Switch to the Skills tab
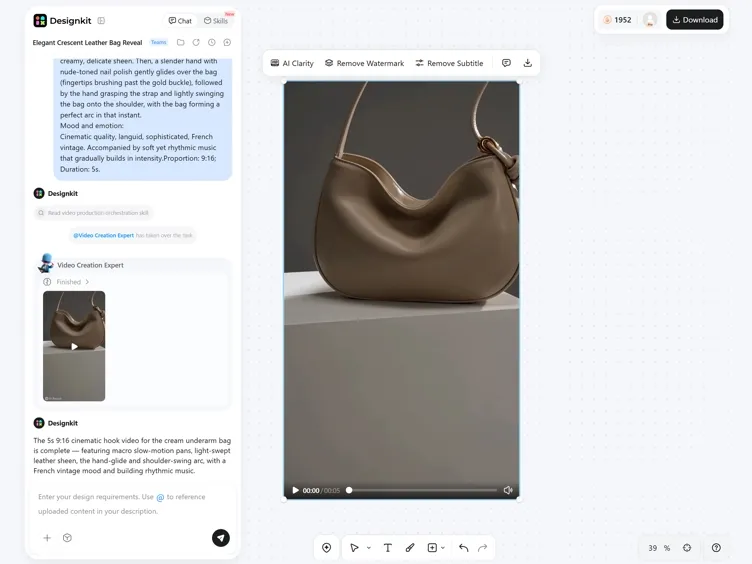The height and width of the screenshot is (564, 752). (216, 21)
